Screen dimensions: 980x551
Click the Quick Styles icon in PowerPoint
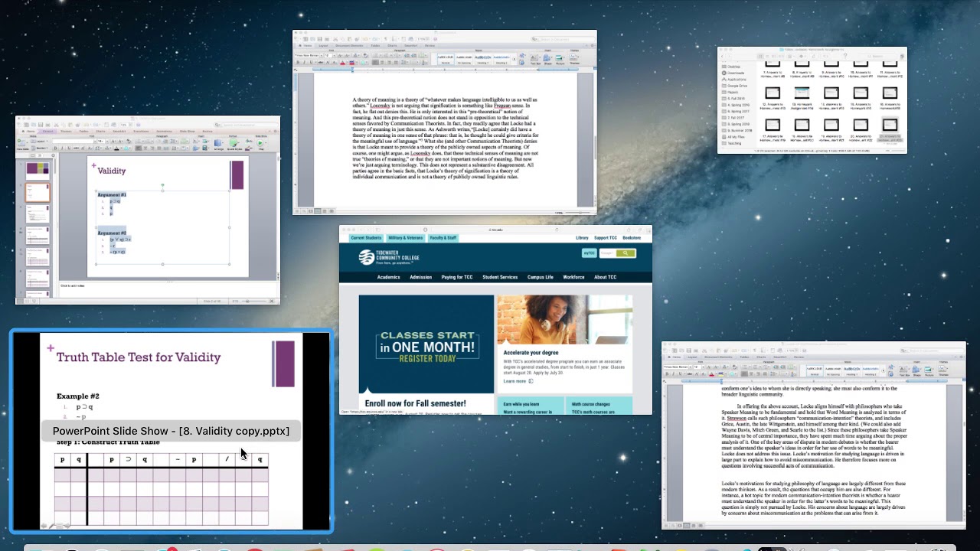(234, 143)
